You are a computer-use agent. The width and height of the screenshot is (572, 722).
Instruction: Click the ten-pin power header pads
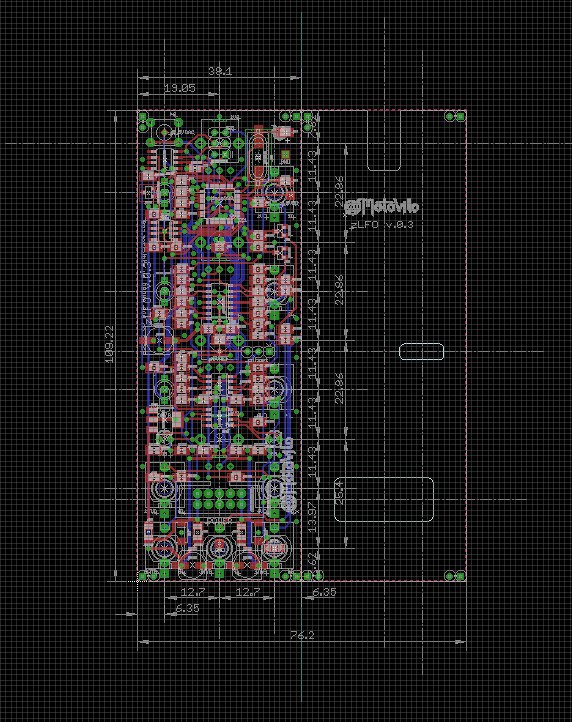point(220,499)
